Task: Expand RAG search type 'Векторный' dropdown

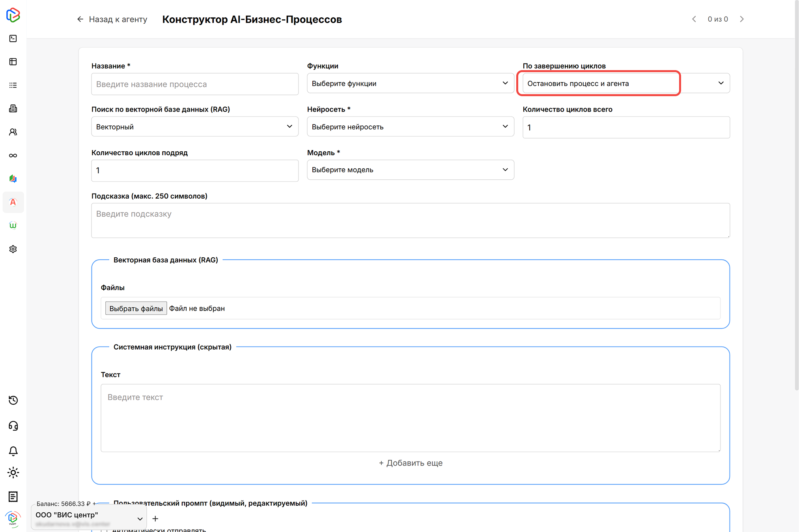Action: [194, 126]
